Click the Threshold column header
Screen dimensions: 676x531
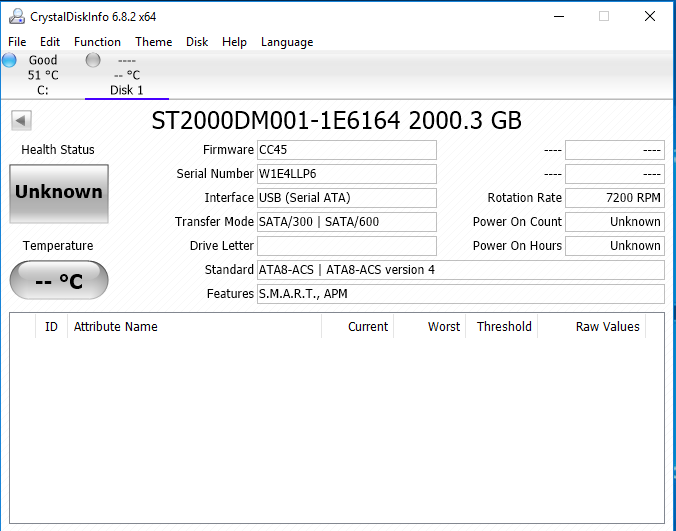click(x=501, y=327)
